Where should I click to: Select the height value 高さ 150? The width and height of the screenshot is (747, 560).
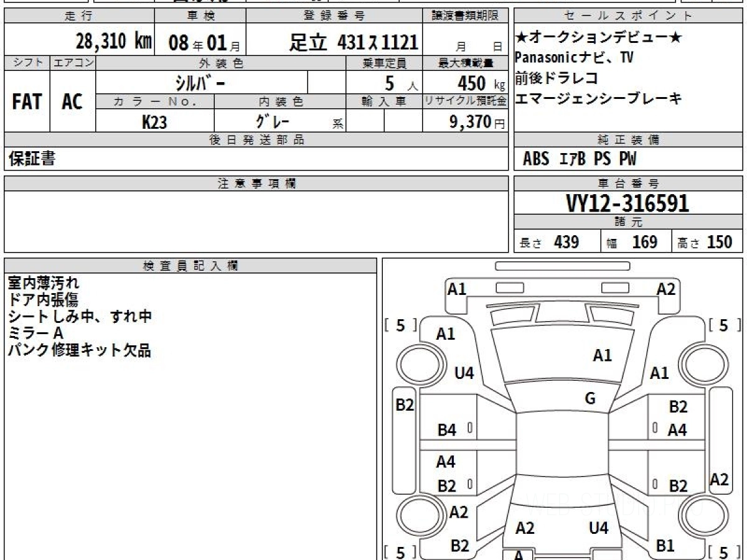[705, 243]
